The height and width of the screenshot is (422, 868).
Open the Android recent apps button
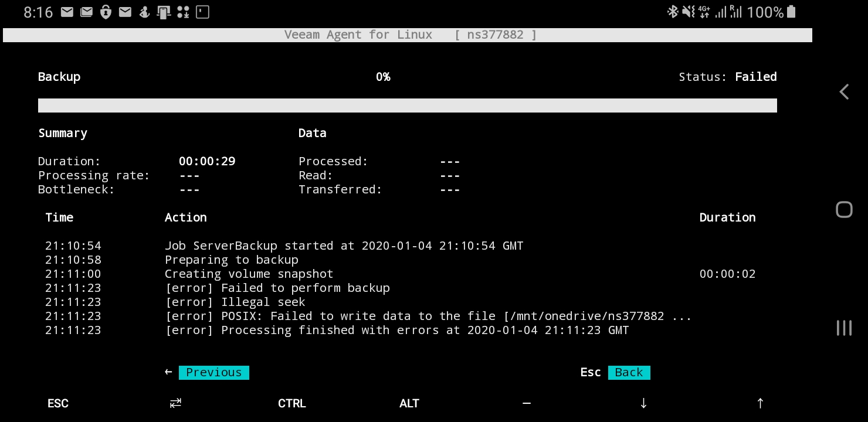(844, 328)
